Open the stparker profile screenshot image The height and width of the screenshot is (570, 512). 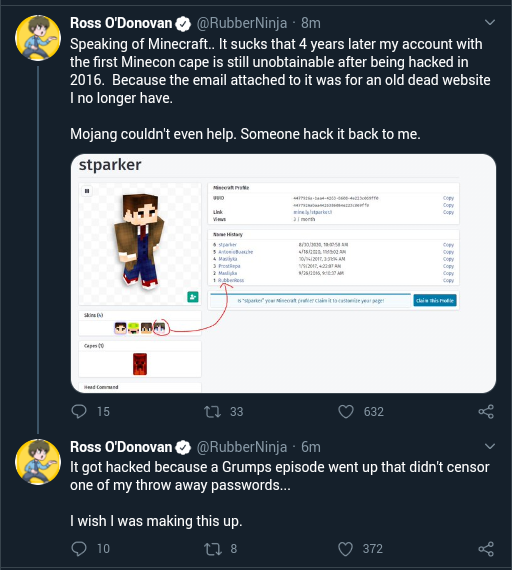(x=283, y=273)
